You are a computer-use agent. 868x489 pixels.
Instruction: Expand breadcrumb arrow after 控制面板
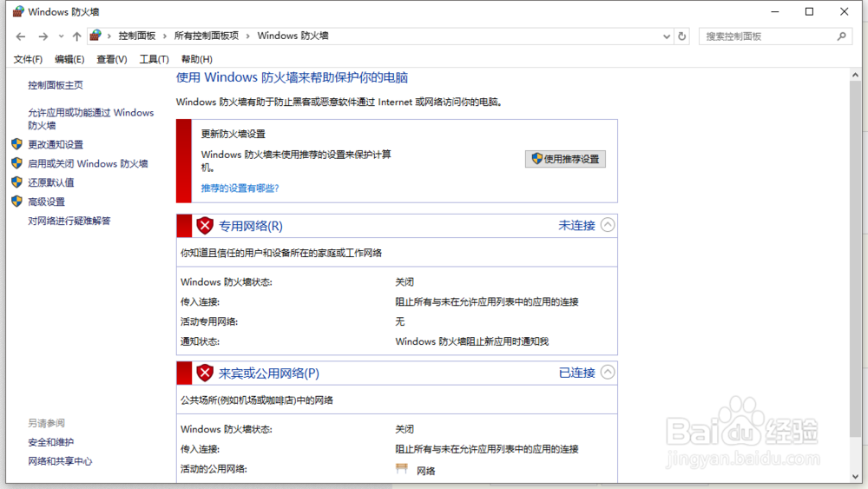click(164, 36)
